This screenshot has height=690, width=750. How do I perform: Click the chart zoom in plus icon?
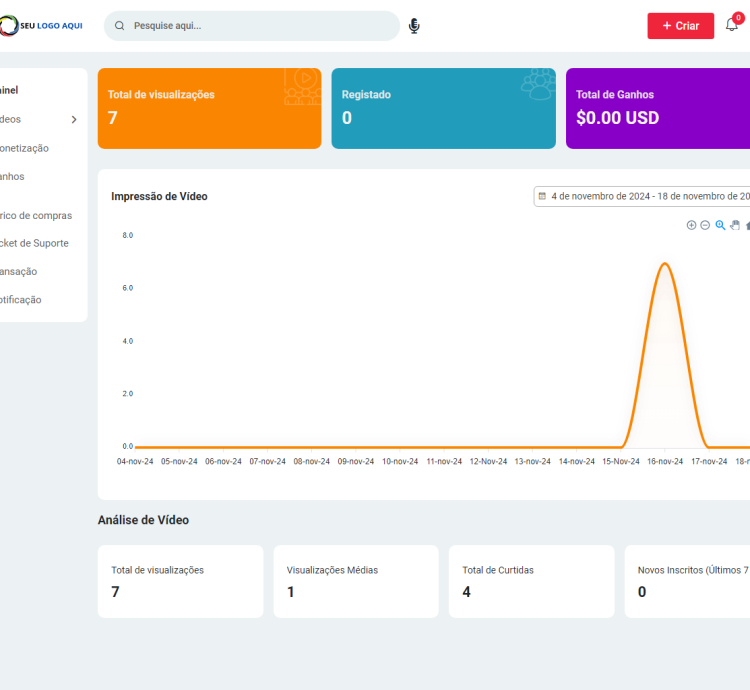pyautogui.click(x=691, y=225)
